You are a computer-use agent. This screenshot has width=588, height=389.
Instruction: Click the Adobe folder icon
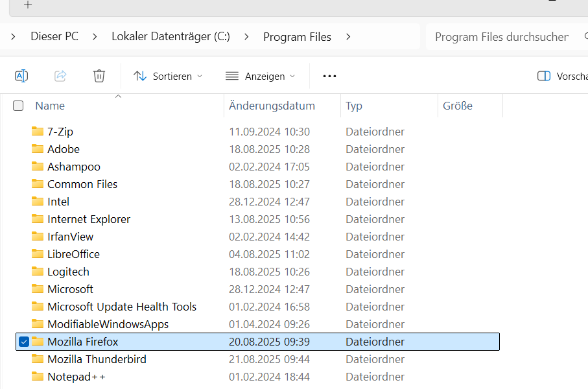pyautogui.click(x=38, y=149)
